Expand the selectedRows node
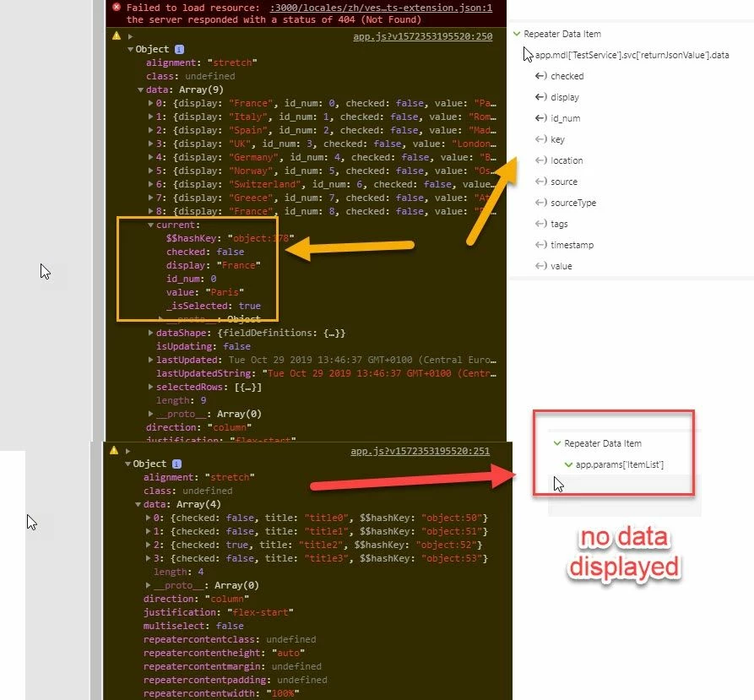This screenshot has height=700, width=754. (150, 386)
